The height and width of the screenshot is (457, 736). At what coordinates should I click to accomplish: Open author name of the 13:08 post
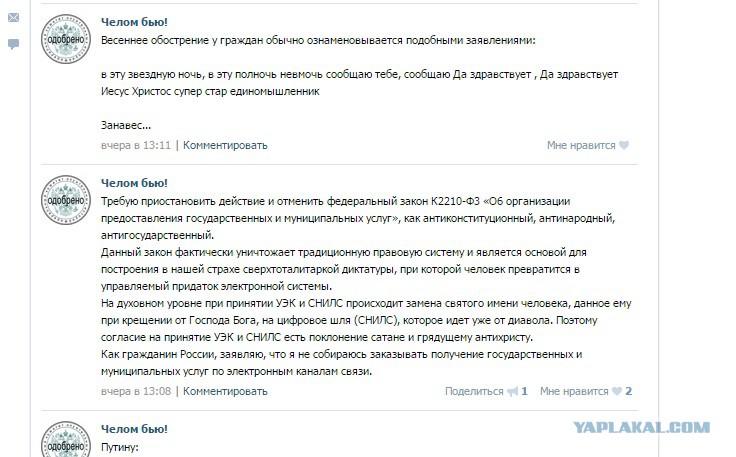134,183
